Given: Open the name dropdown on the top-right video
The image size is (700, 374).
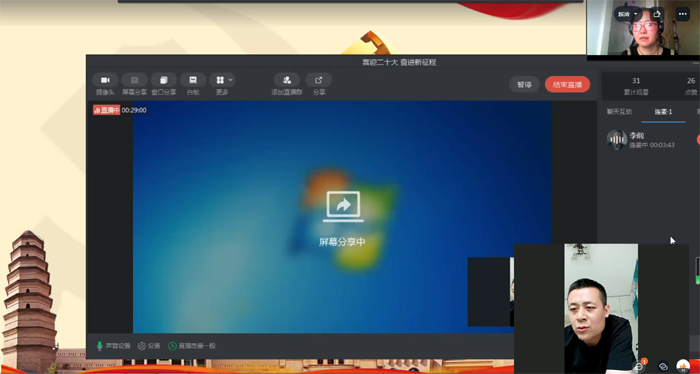Looking at the screenshot, I should (x=628, y=14).
